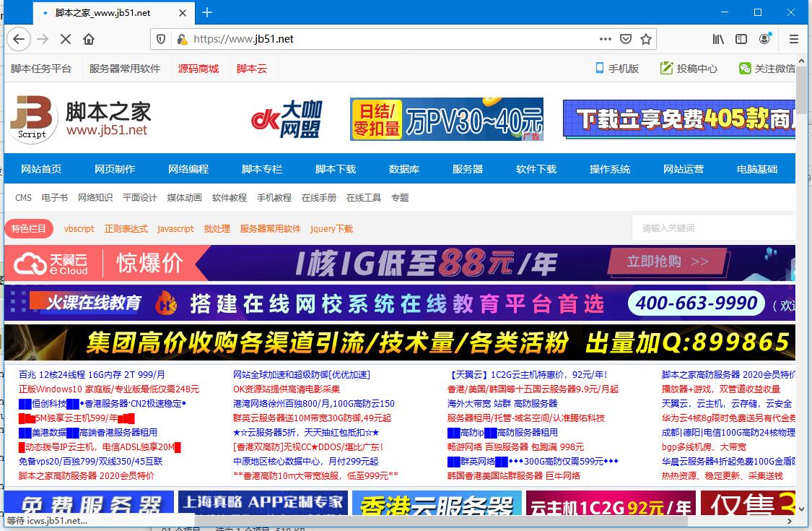Open Firefox account icon

coord(765,39)
